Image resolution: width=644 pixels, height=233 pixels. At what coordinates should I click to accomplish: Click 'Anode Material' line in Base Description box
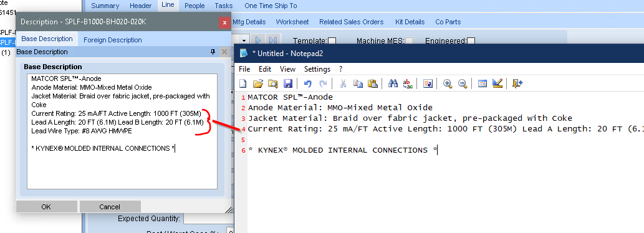[92, 87]
